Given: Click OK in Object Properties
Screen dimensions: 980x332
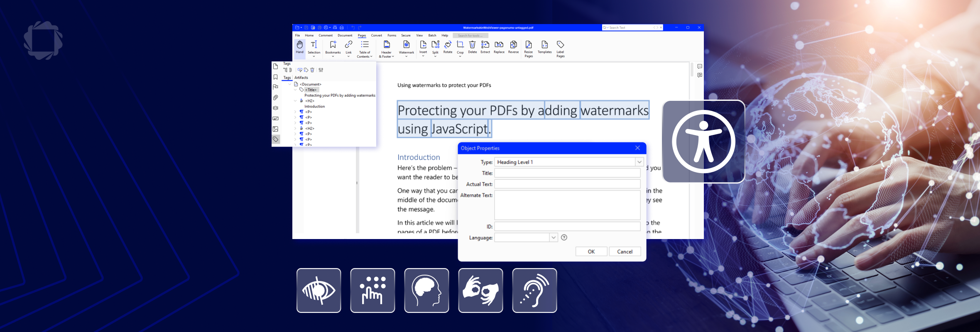Looking at the screenshot, I should (591, 251).
